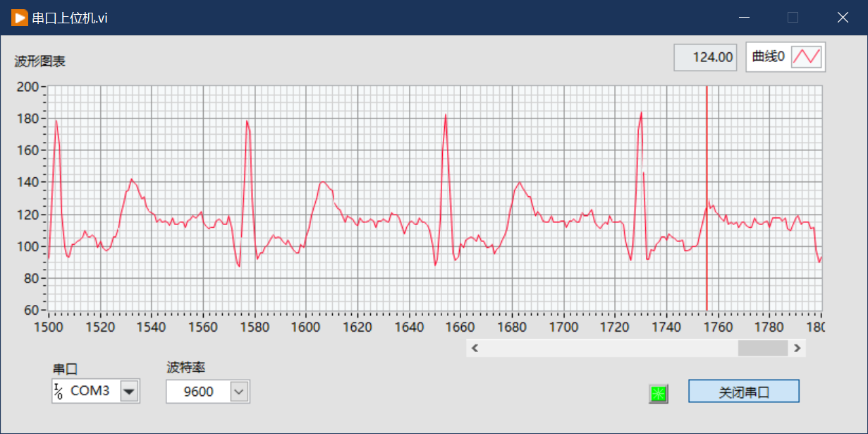Click the 曲线0 legend label
The width and height of the screenshot is (868, 434).
(x=769, y=57)
